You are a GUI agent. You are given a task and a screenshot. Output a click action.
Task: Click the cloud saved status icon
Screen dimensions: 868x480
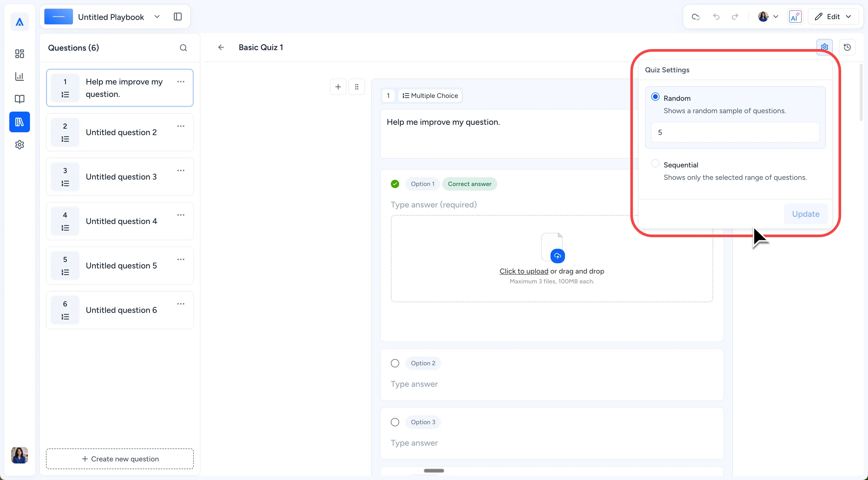click(696, 17)
